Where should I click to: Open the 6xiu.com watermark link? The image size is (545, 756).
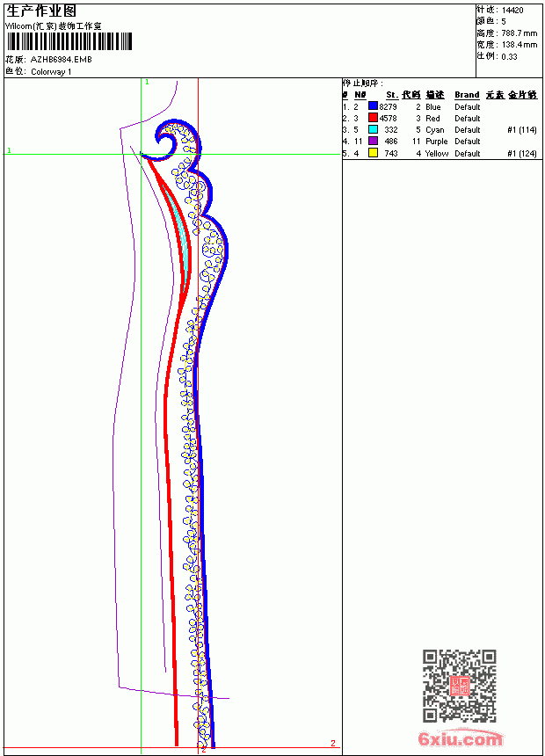(460, 738)
